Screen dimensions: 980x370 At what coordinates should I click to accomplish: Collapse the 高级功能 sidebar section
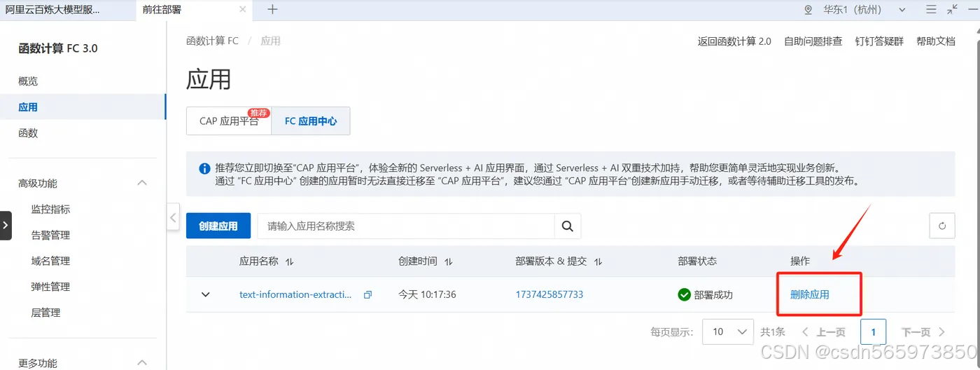142,183
